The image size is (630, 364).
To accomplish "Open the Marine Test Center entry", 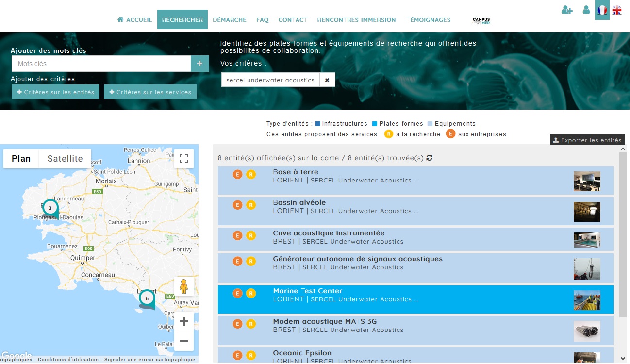I will click(x=308, y=291).
